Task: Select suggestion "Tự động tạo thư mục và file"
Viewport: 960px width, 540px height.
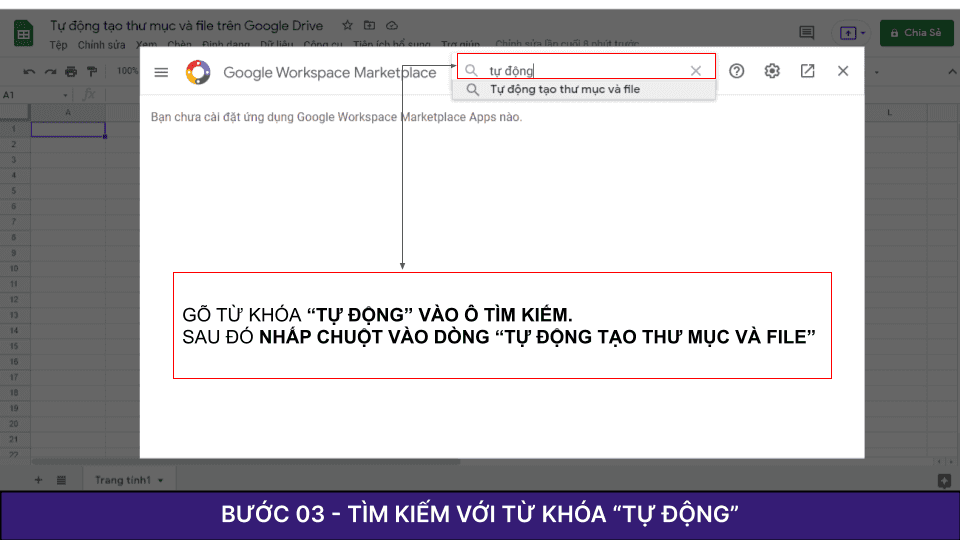Action: pyautogui.click(x=564, y=89)
